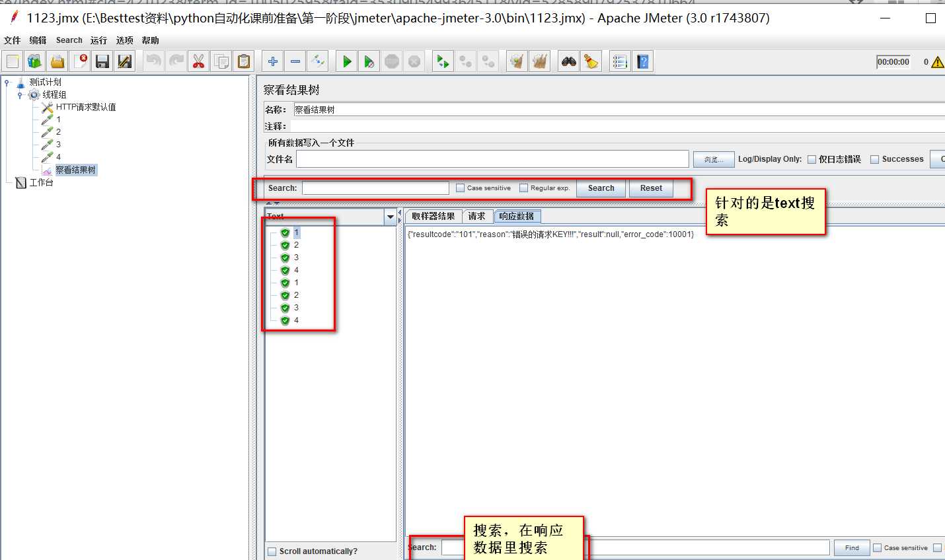945x560 pixels.
Task: Click the 文件名 input field
Action: coord(492,159)
